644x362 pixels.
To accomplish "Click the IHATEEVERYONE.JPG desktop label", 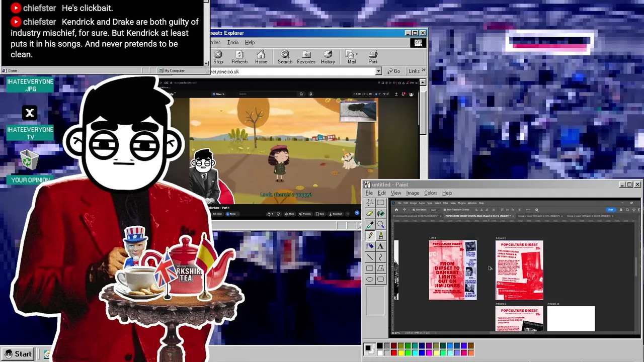I will point(30,85).
